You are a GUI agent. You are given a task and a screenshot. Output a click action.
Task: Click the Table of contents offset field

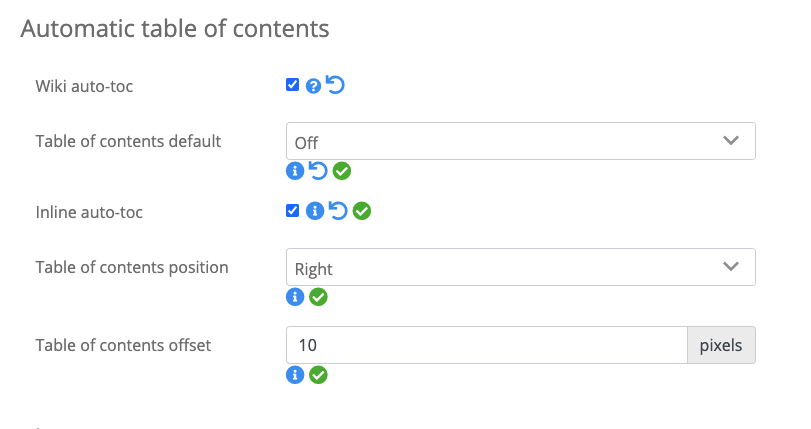coord(487,345)
